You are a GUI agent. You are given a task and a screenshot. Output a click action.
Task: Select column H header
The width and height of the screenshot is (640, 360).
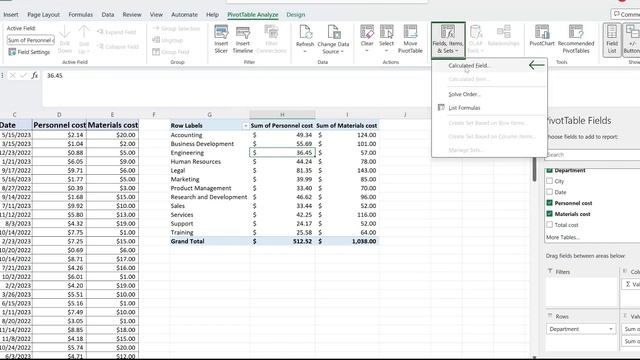click(282, 115)
